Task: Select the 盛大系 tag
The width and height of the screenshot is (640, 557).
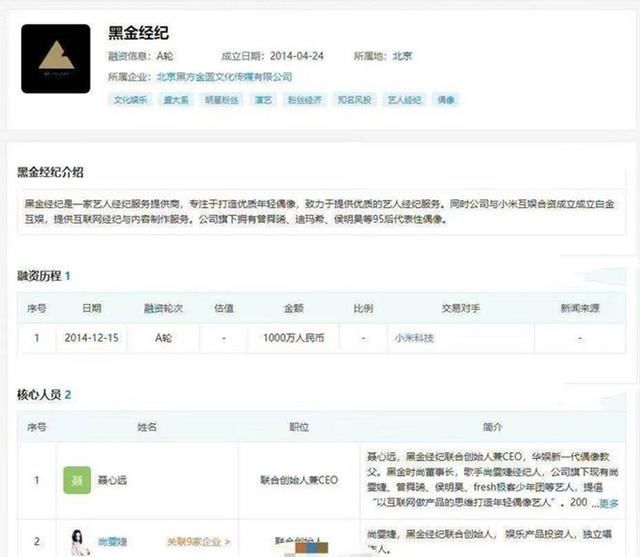Action: click(x=176, y=100)
